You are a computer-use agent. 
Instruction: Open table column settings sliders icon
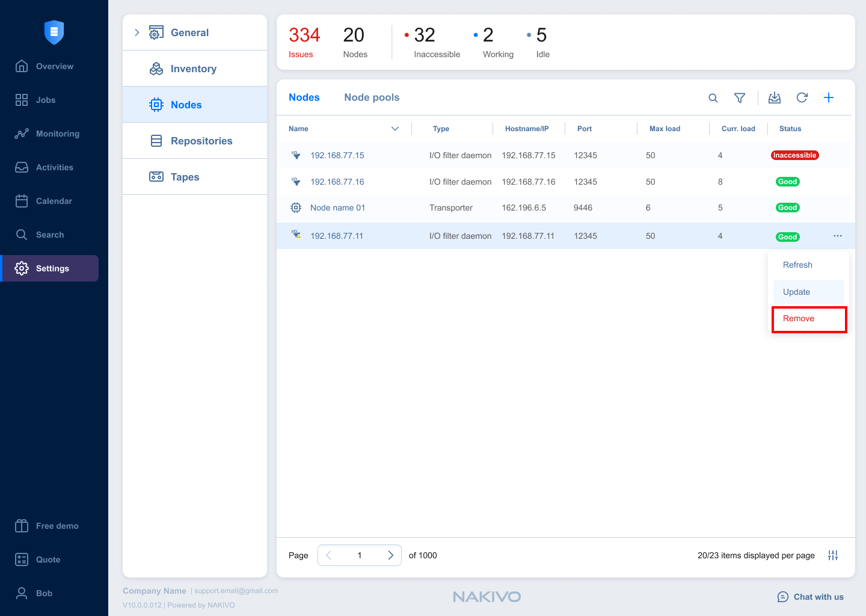833,555
